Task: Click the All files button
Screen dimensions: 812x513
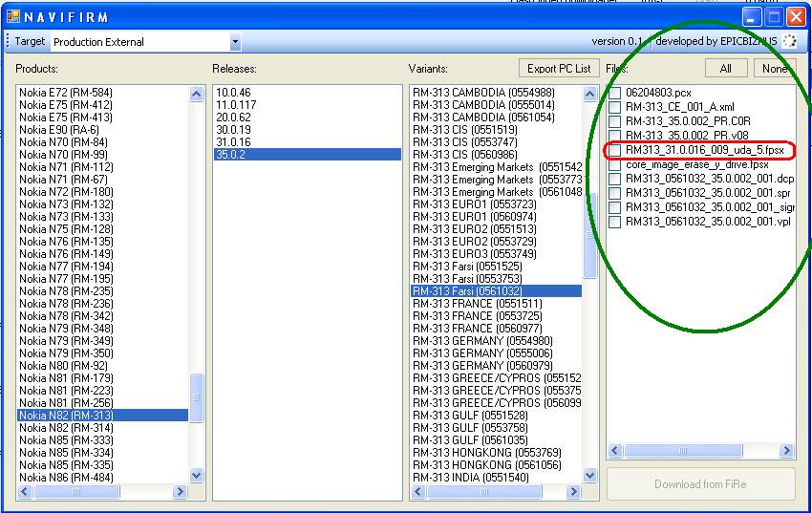Action: pos(726,69)
